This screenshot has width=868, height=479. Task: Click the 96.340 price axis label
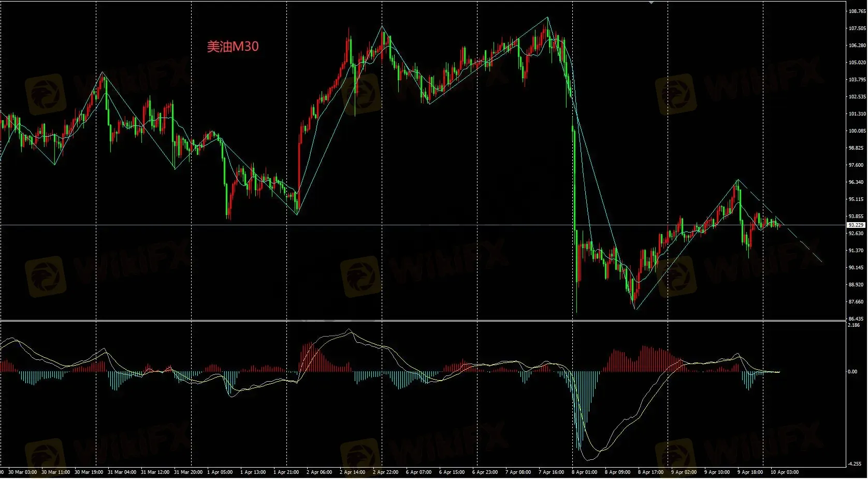coord(857,182)
